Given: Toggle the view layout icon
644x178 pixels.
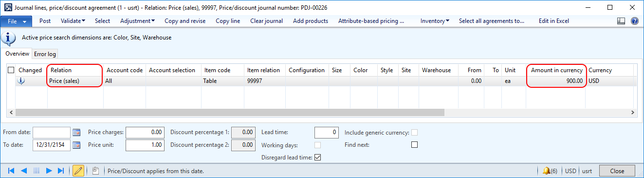Looking at the screenshot, I should pos(621,21).
